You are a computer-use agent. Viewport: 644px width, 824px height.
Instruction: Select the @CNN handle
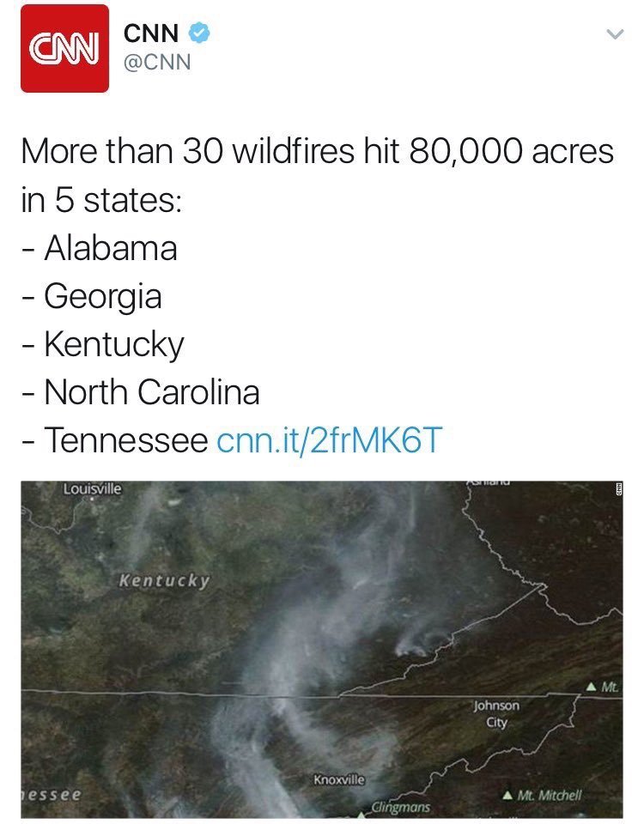(157, 62)
